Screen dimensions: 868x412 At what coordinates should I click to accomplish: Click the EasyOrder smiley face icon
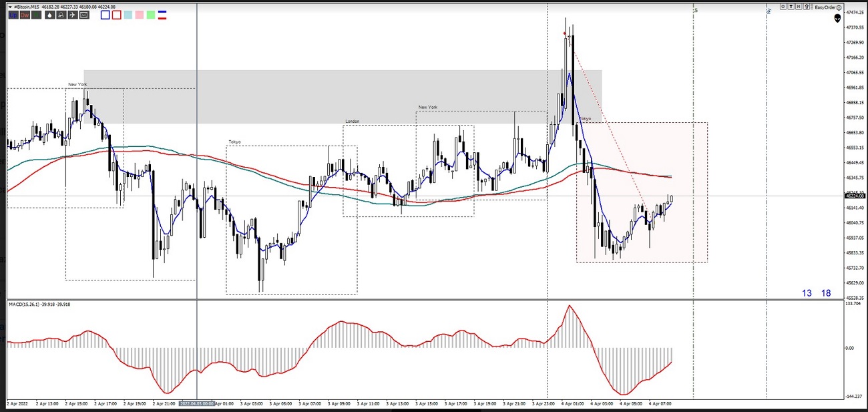(x=839, y=7)
